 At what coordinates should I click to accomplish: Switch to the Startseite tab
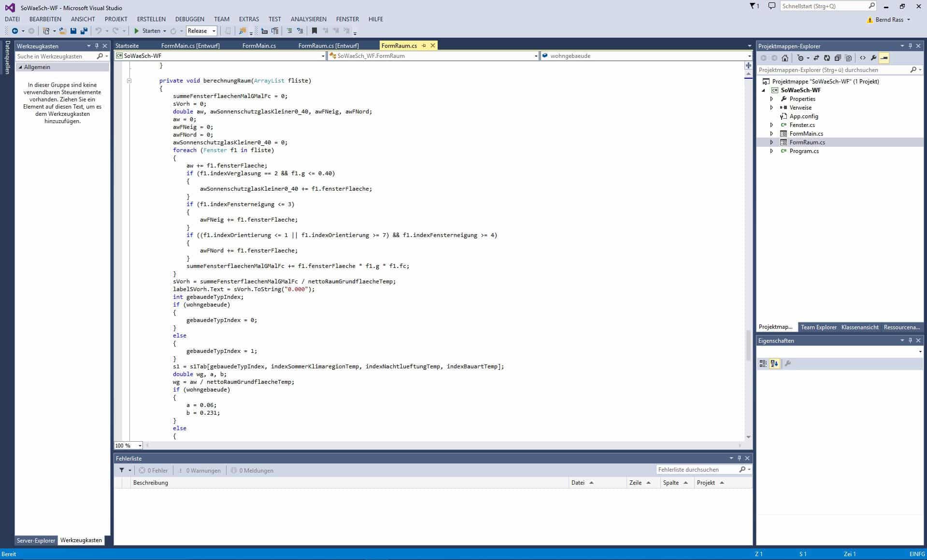click(x=127, y=46)
